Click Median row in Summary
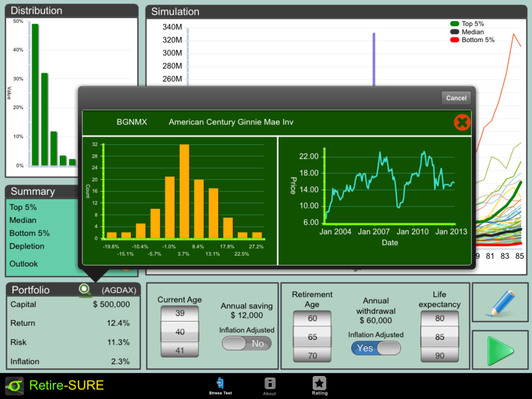 23,220
